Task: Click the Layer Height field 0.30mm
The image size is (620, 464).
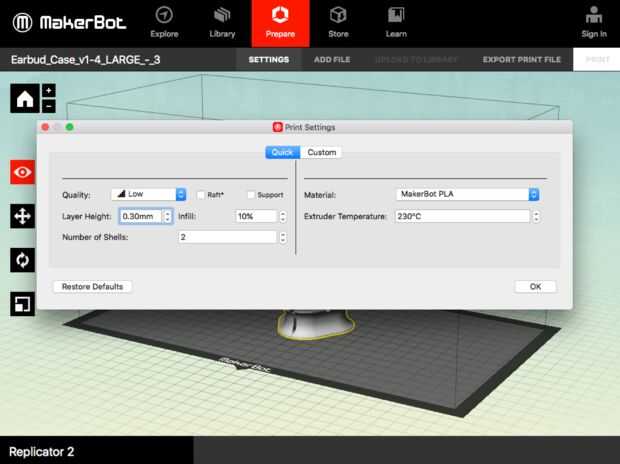Action: tap(141, 216)
